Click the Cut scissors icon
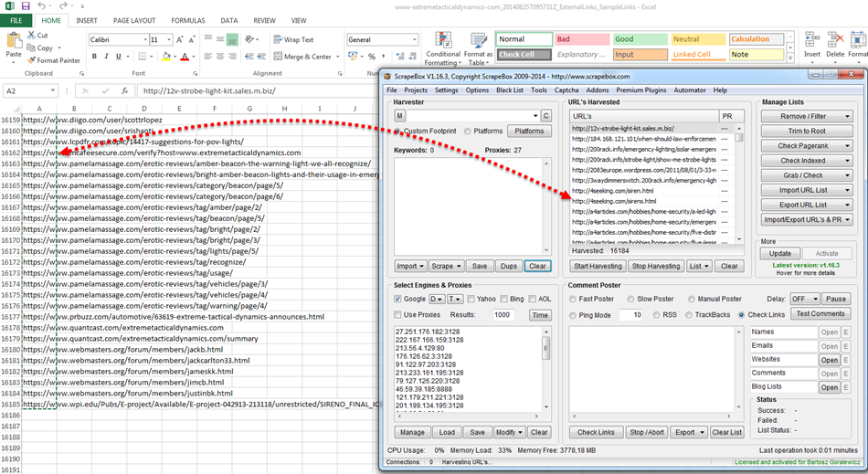 (x=32, y=35)
